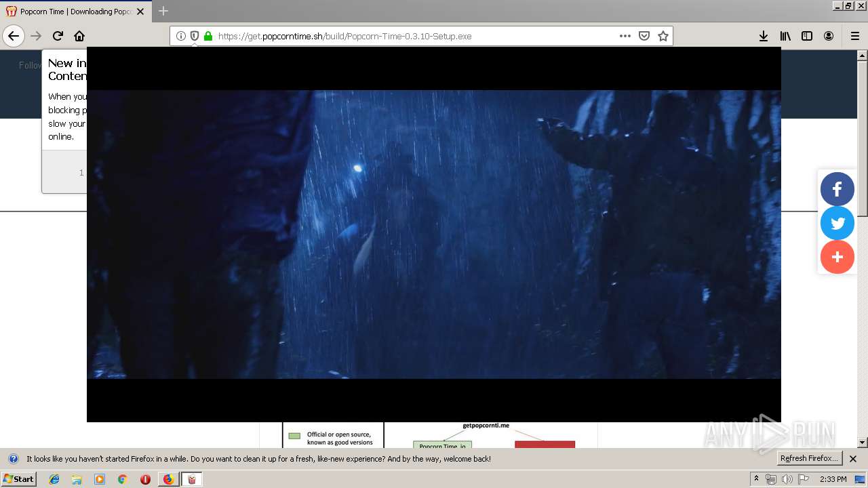Viewport: 868px width, 488px height.
Task: Open Windows Explorer from taskbar
Action: [x=77, y=479]
